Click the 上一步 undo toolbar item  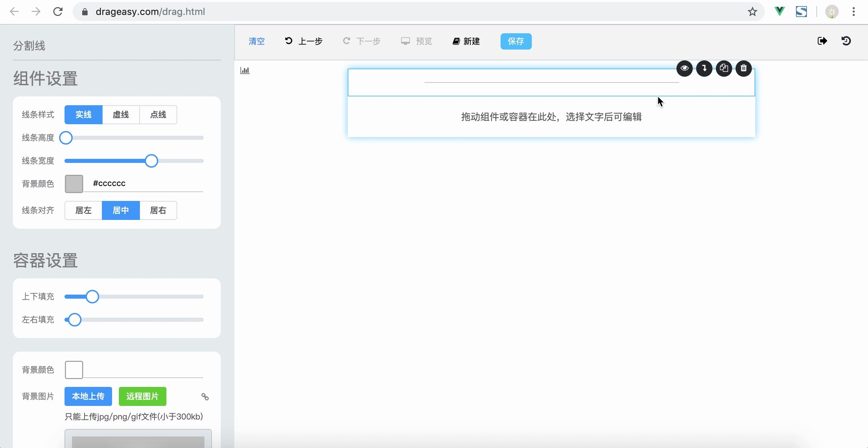(x=303, y=41)
